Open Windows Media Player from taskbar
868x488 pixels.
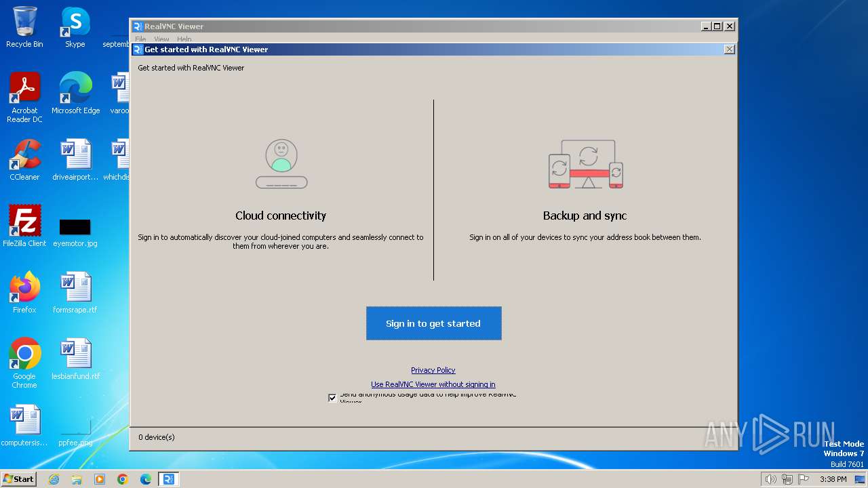click(100, 479)
